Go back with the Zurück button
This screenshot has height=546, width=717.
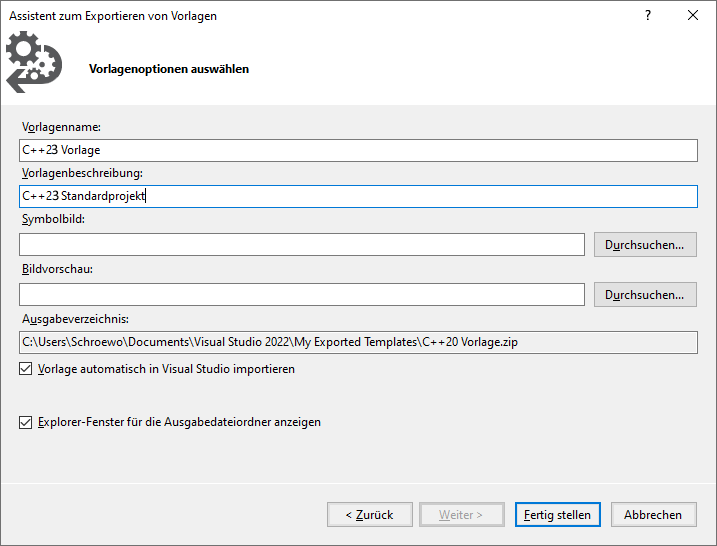(x=369, y=515)
